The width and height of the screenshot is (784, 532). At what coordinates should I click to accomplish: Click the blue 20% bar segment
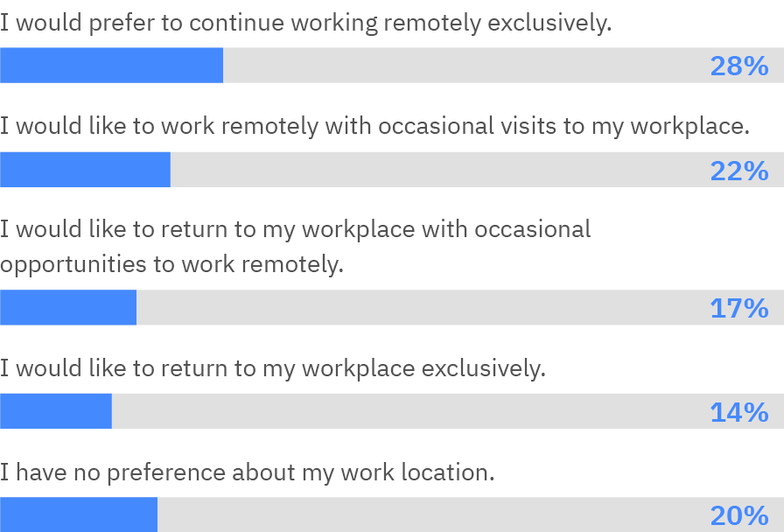tap(79, 514)
